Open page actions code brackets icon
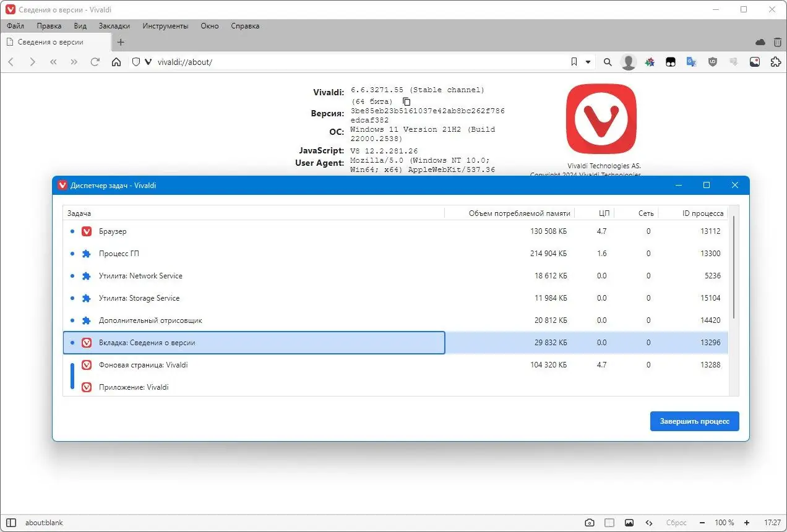787x532 pixels. [649, 523]
